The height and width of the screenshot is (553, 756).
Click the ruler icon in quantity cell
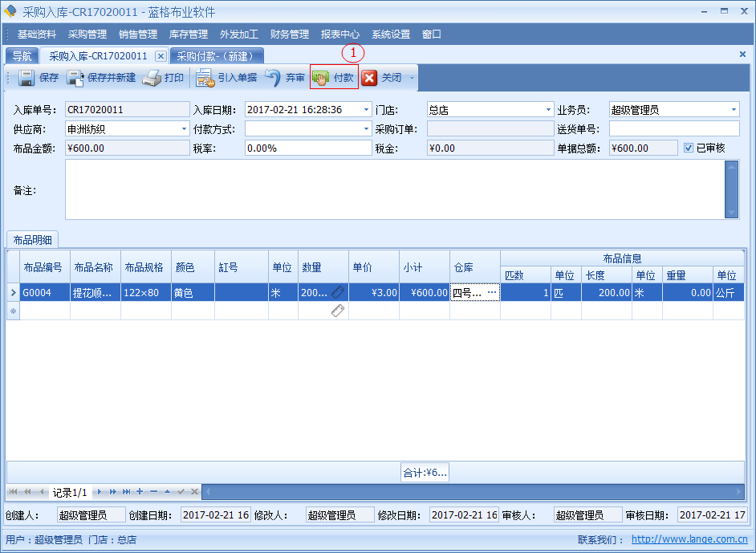[338, 293]
